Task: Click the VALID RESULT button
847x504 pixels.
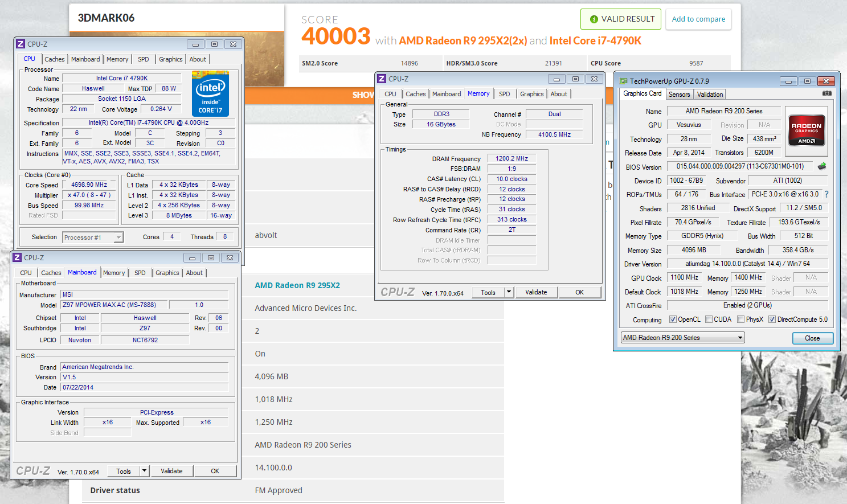Action: coord(621,19)
